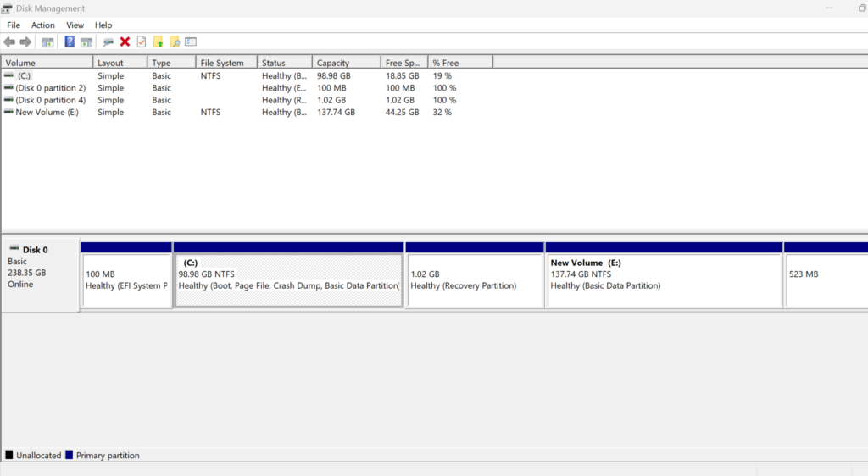The width and height of the screenshot is (868, 476).
Task: Sort by Status column header
Action: pos(285,63)
